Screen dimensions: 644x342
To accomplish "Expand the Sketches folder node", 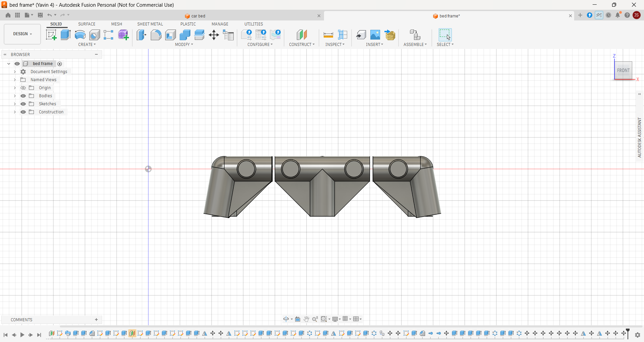I will point(15,104).
